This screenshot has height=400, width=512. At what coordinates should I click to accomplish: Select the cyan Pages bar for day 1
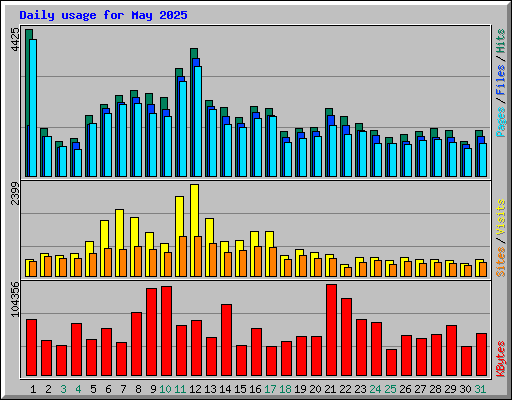point(33,108)
